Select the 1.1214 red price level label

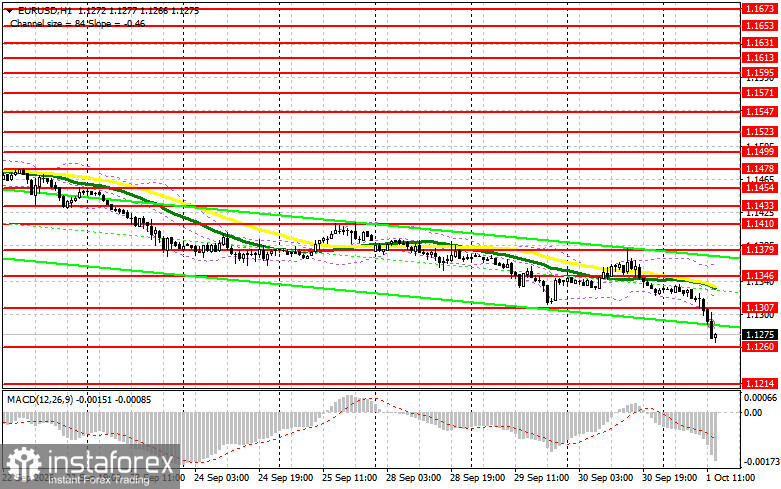tap(760, 383)
